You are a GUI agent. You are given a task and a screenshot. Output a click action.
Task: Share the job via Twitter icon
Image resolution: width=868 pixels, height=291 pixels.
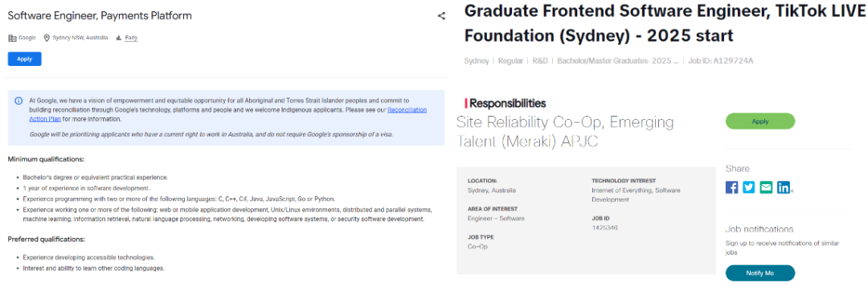click(748, 187)
